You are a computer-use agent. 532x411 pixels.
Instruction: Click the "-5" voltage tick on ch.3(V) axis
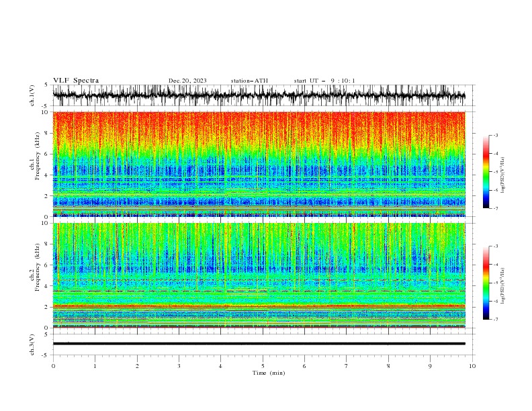pyautogui.click(x=45, y=355)
